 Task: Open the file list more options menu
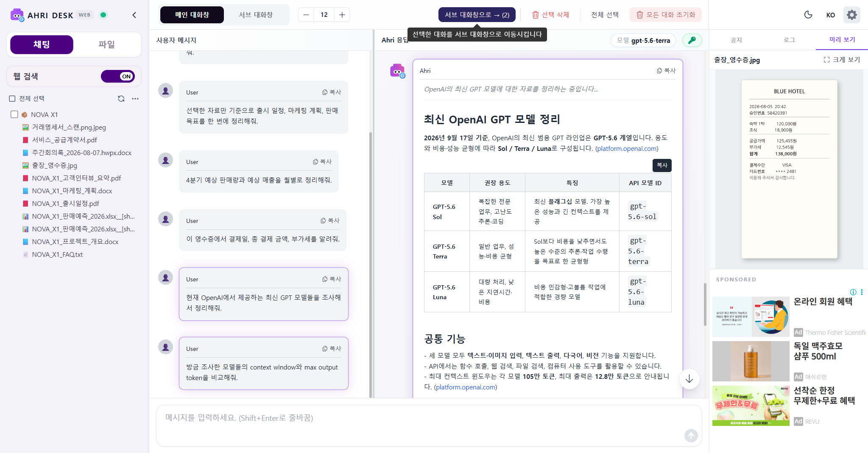click(x=135, y=98)
